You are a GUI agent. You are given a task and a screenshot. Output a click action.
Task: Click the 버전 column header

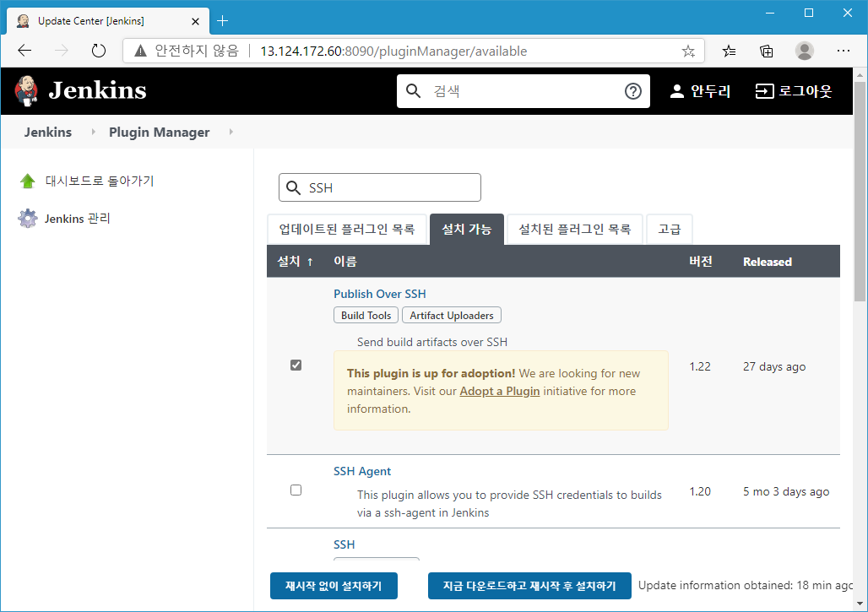coord(701,262)
